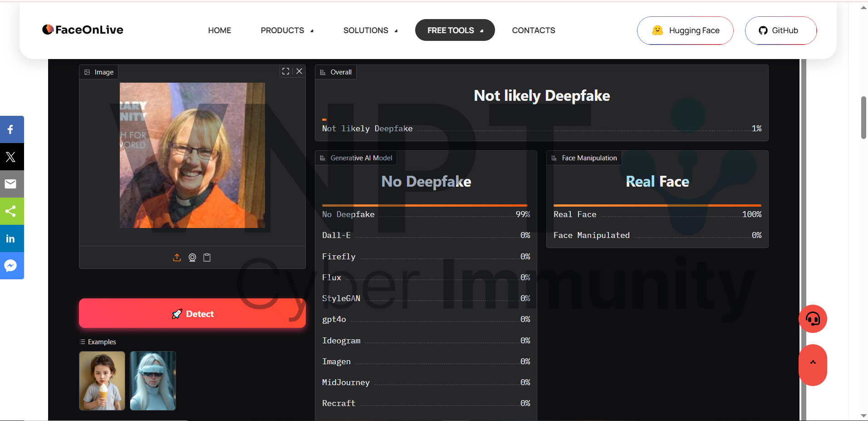The image size is (868, 421).
Task: Click the red scroll-to-top arrow button
Action: tap(813, 365)
